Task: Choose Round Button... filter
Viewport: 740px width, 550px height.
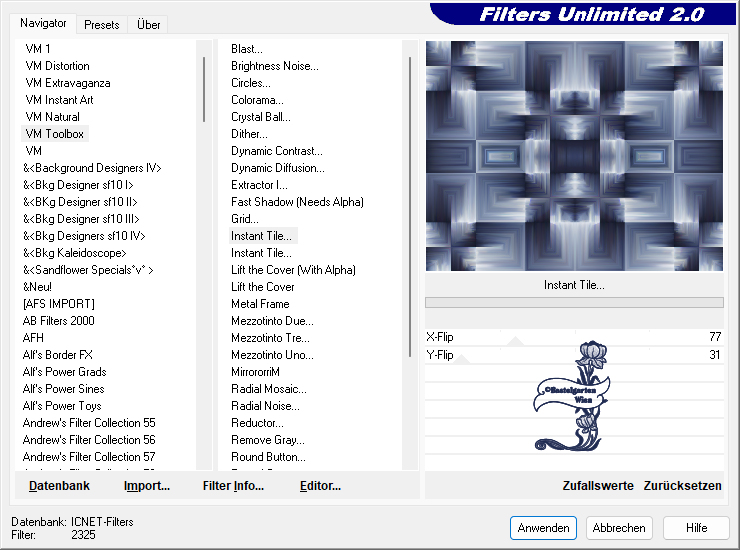Action: 268,457
